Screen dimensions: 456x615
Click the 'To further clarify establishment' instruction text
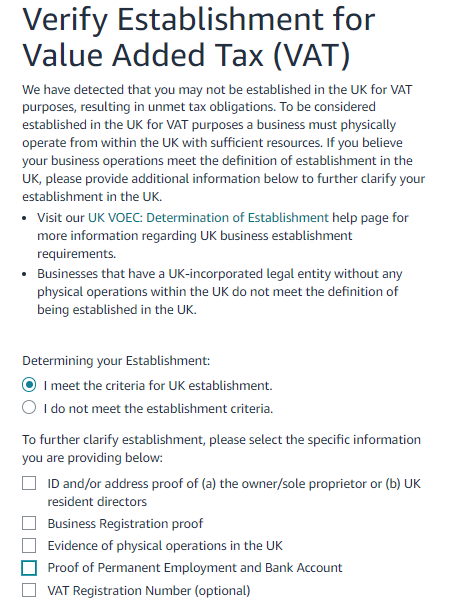click(x=222, y=449)
